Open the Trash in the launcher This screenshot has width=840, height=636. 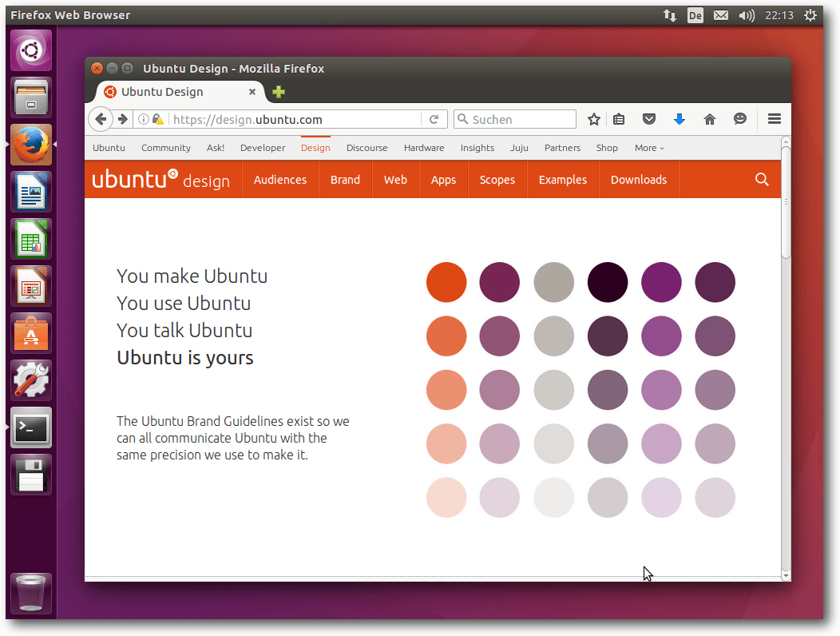tap(31, 593)
